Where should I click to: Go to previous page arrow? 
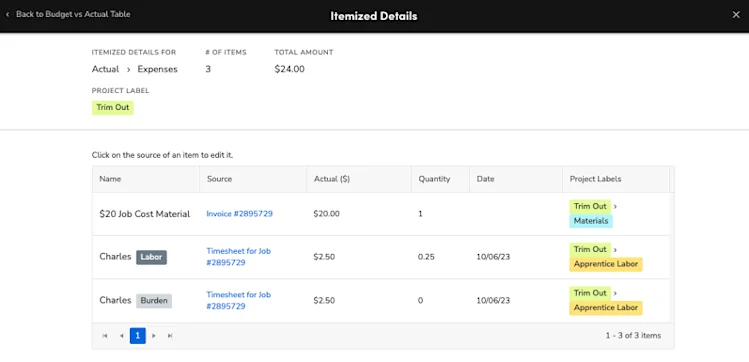point(121,336)
